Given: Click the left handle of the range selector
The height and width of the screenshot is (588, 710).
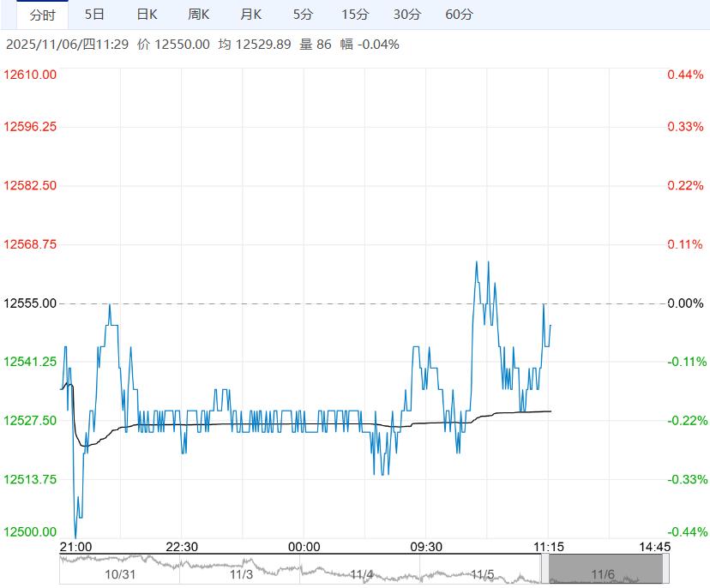Looking at the screenshot, I should tap(545, 569).
